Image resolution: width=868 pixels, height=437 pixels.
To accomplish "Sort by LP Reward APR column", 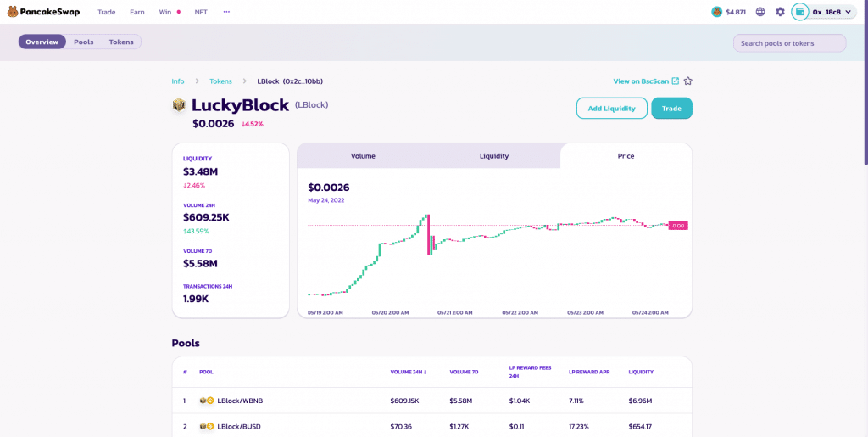I will (589, 372).
